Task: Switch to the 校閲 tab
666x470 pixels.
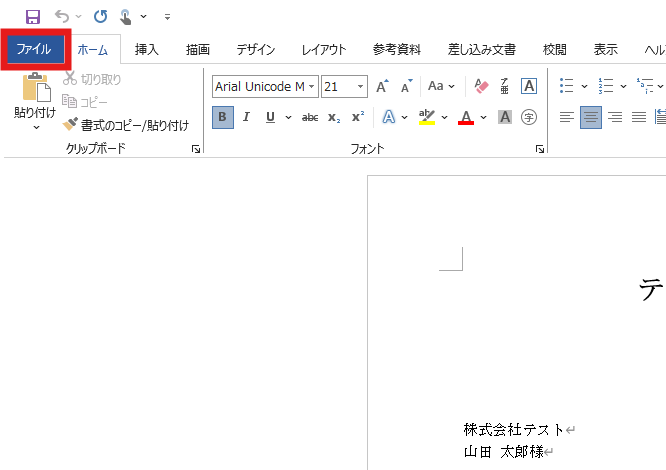Action: click(555, 50)
